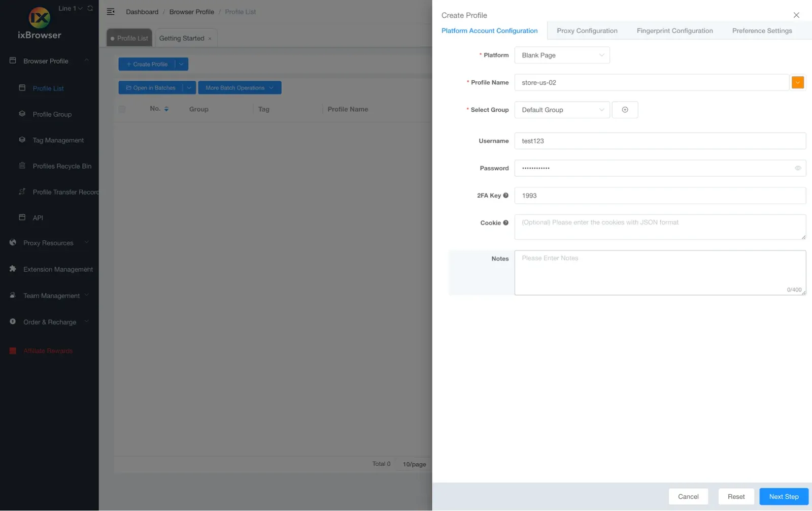Open the Select Group dropdown showing Default Group
The height and width of the screenshot is (511, 812).
[562, 110]
